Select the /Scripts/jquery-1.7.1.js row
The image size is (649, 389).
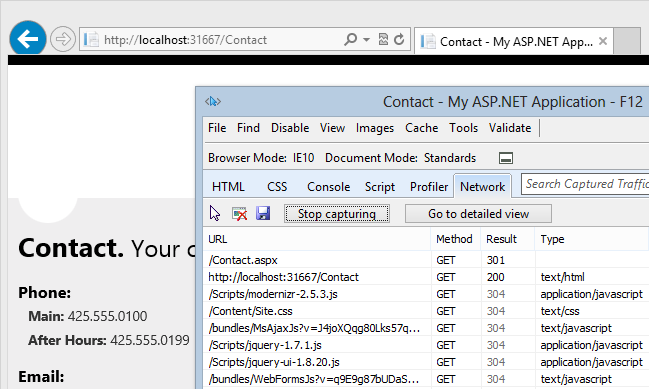coord(426,345)
